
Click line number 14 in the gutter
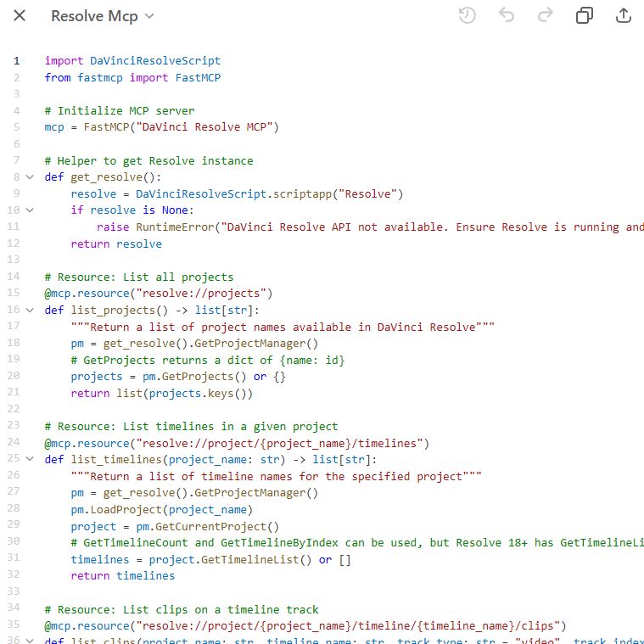coord(14,277)
